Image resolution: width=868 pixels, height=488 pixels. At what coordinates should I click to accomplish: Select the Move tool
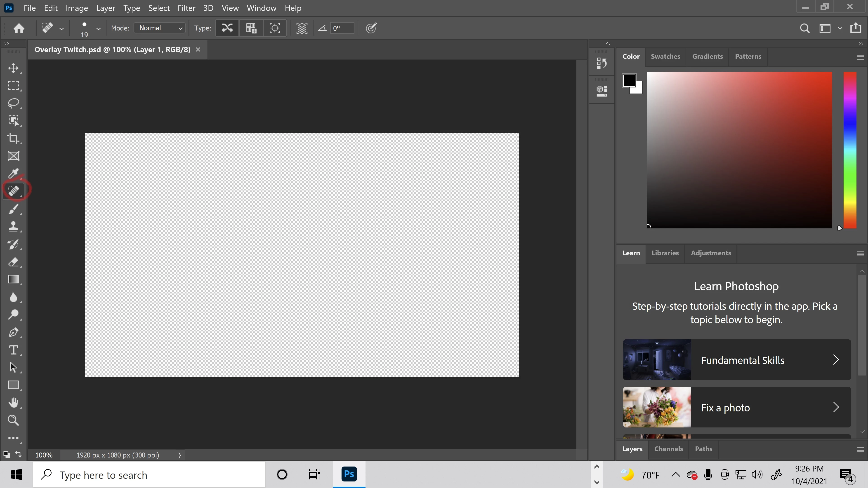[x=14, y=68]
